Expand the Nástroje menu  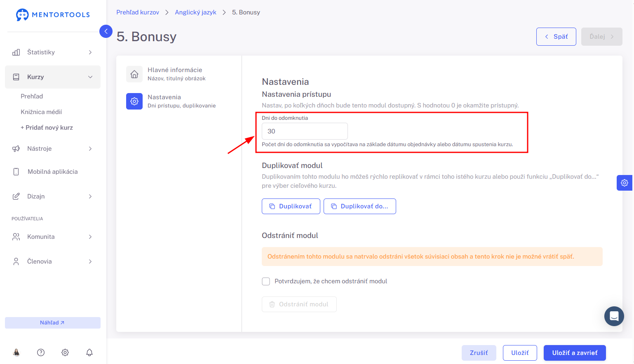click(53, 149)
